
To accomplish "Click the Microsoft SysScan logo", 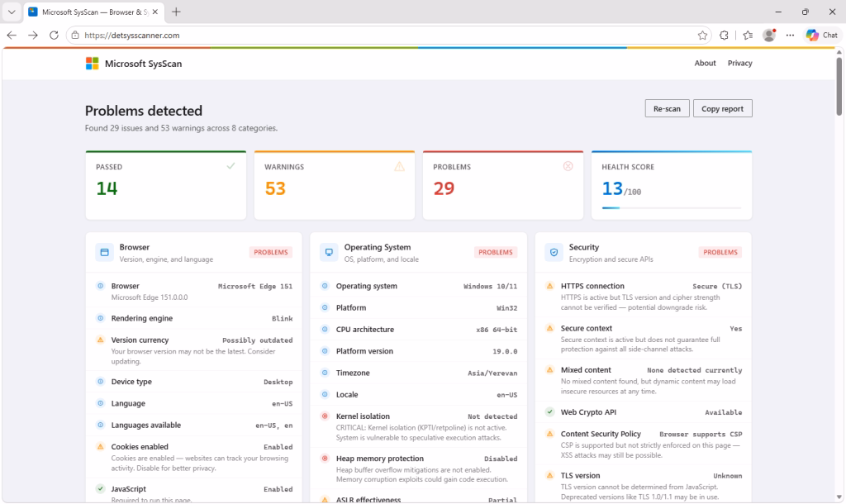I will click(x=93, y=64).
